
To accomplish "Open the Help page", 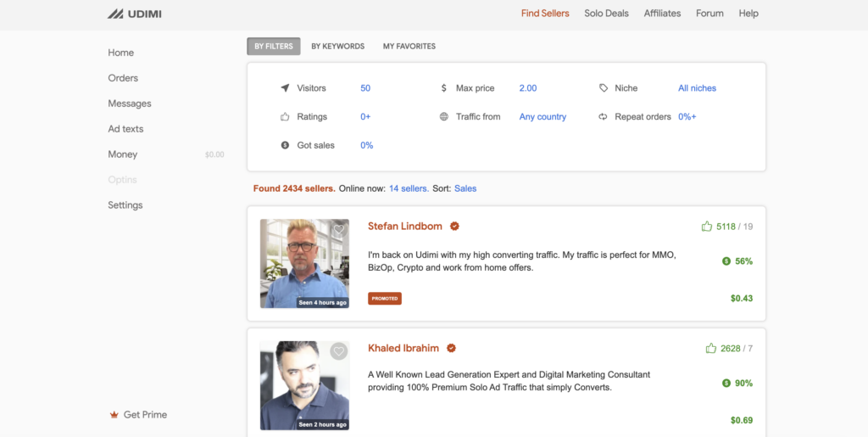I will point(748,14).
